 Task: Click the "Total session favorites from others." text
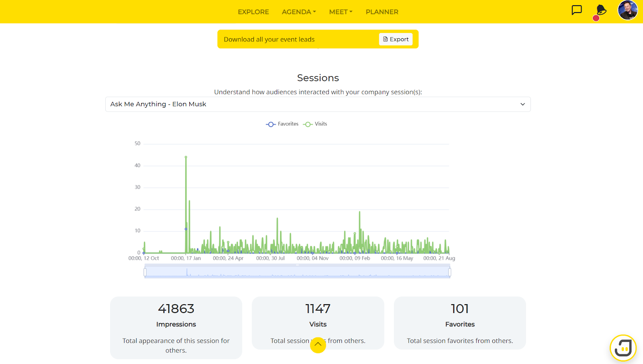point(460,341)
